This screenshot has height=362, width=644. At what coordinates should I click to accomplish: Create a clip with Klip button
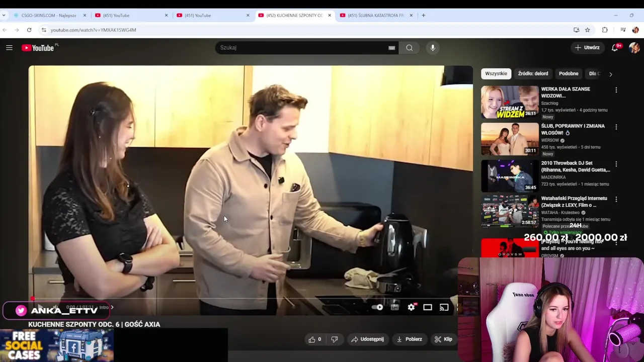[444, 339]
